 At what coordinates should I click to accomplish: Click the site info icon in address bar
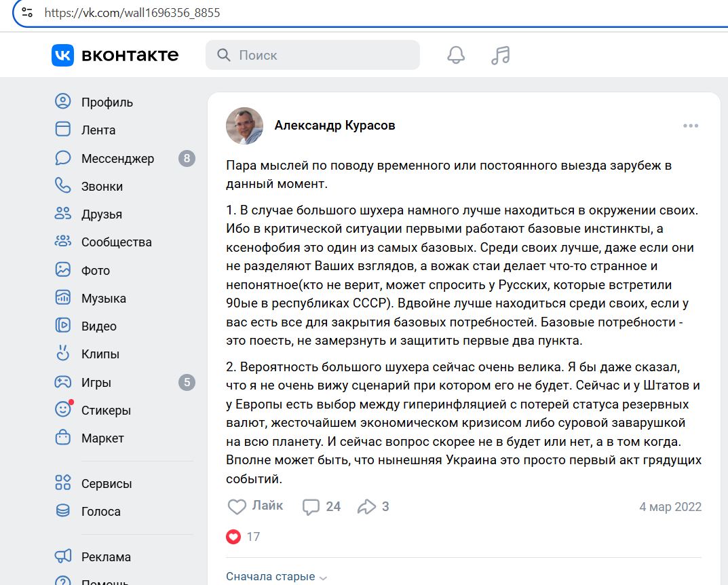[x=27, y=12]
